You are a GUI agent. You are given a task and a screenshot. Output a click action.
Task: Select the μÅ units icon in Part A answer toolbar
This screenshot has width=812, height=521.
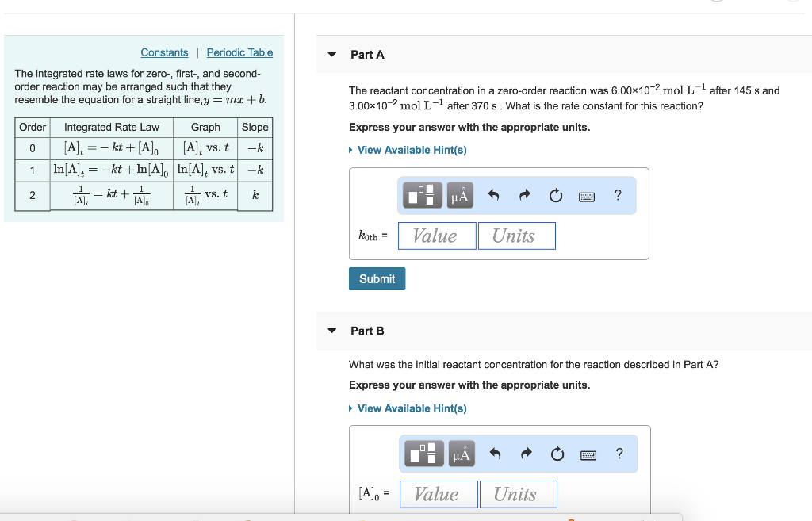458,195
